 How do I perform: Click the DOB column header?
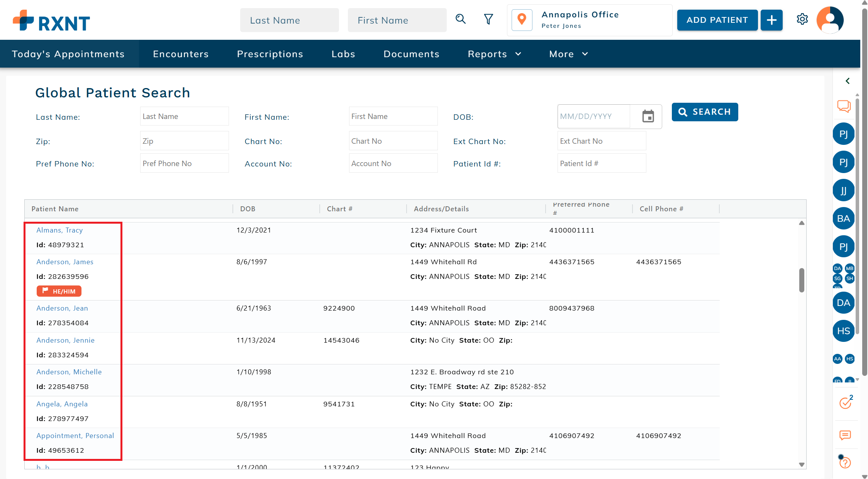point(248,209)
